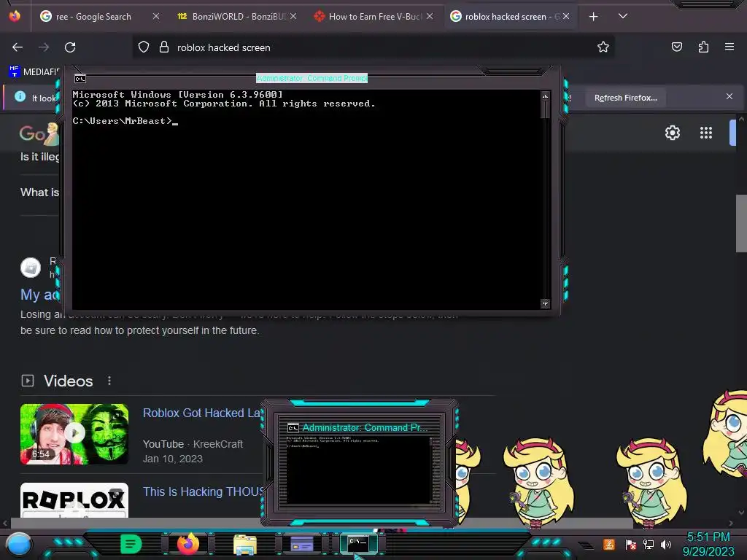Click Command Prompt taskbar button
The width and height of the screenshot is (747, 560).
click(358, 543)
